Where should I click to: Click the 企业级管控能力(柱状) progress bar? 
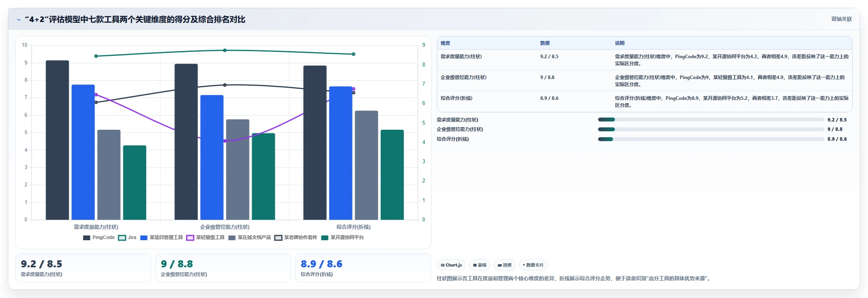pyautogui.click(x=711, y=129)
